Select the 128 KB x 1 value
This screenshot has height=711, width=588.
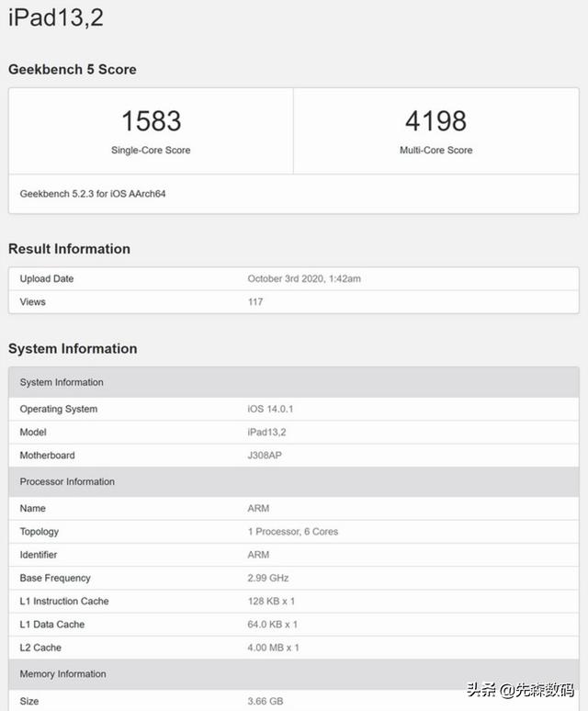pos(271,602)
